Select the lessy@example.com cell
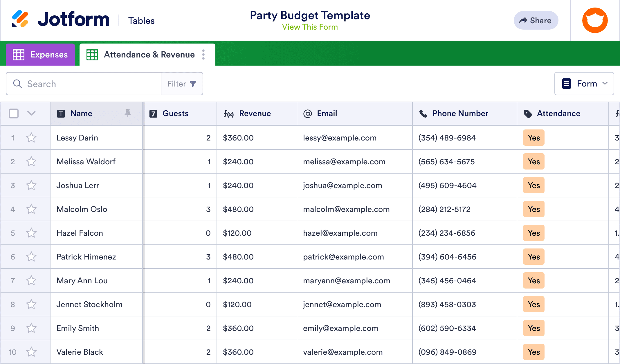 [355, 138]
